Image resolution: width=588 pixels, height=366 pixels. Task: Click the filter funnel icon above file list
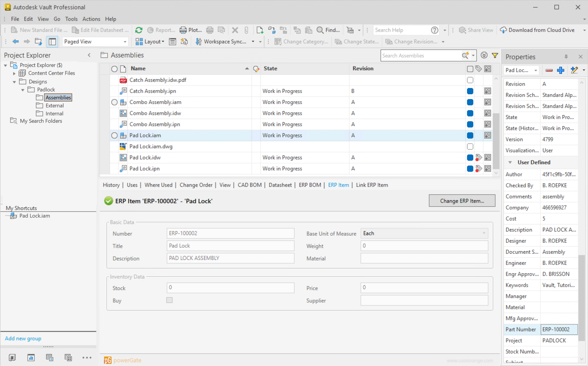pos(495,55)
